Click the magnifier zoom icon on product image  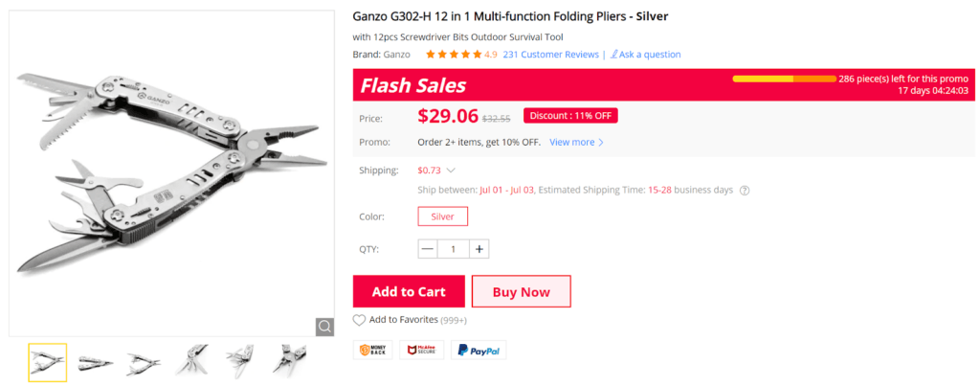coord(325,327)
